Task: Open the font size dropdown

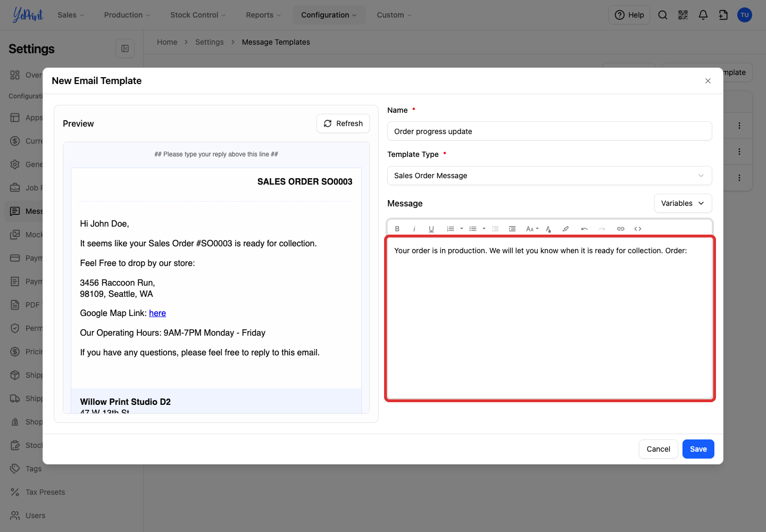Action: [532, 229]
